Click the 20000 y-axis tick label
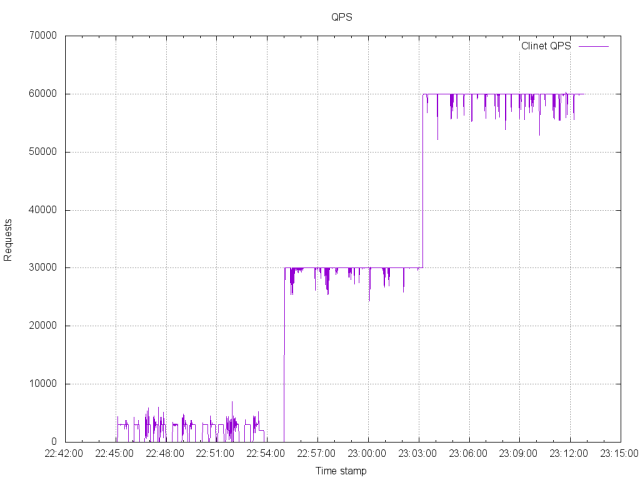 pyautogui.click(x=43, y=326)
